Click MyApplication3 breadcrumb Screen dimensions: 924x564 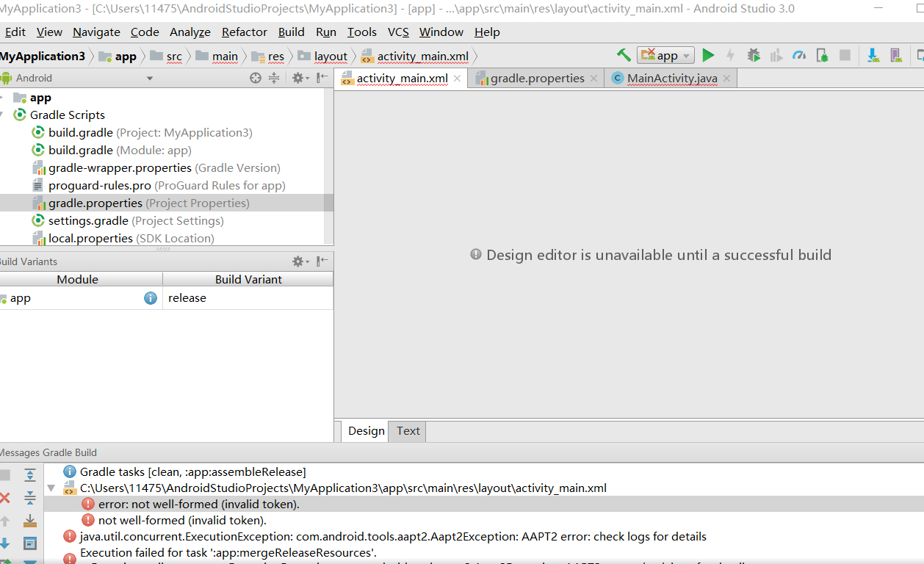[x=43, y=56]
